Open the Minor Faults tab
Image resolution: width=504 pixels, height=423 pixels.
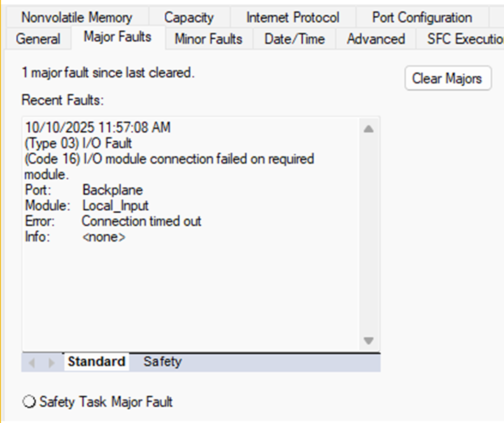point(207,39)
